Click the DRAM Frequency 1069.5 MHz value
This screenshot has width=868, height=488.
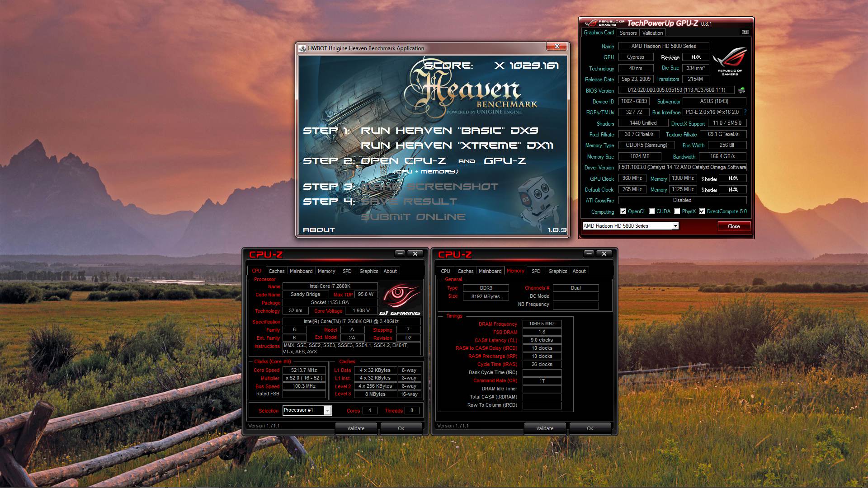coord(542,324)
